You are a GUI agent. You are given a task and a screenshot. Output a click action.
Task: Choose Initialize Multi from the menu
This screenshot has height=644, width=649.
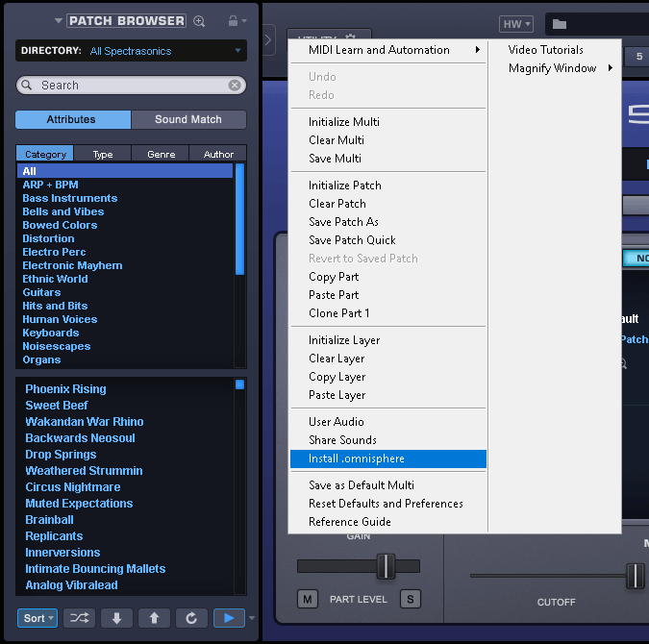(388, 122)
